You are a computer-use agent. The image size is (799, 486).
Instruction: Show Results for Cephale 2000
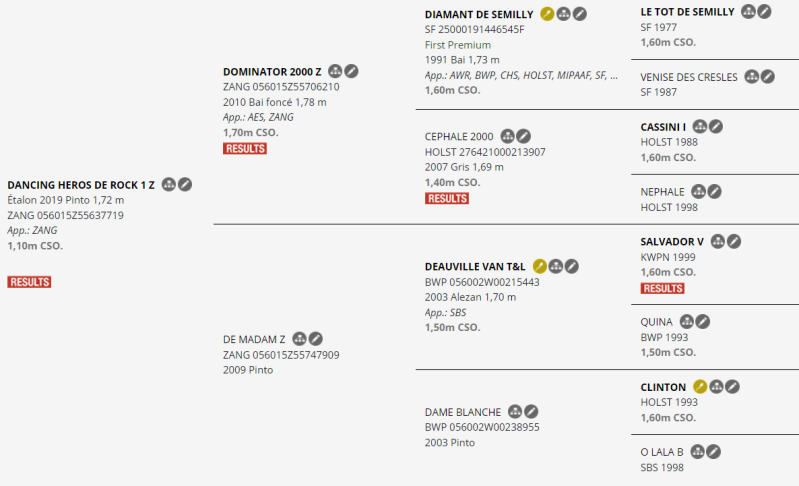pos(446,198)
